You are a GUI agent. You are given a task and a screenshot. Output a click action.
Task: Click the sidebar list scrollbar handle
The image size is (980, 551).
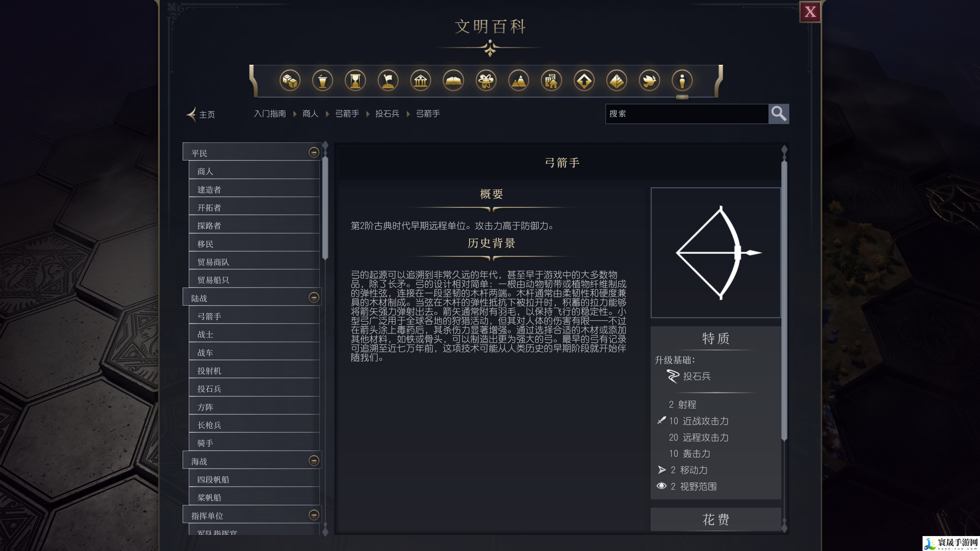click(325, 208)
